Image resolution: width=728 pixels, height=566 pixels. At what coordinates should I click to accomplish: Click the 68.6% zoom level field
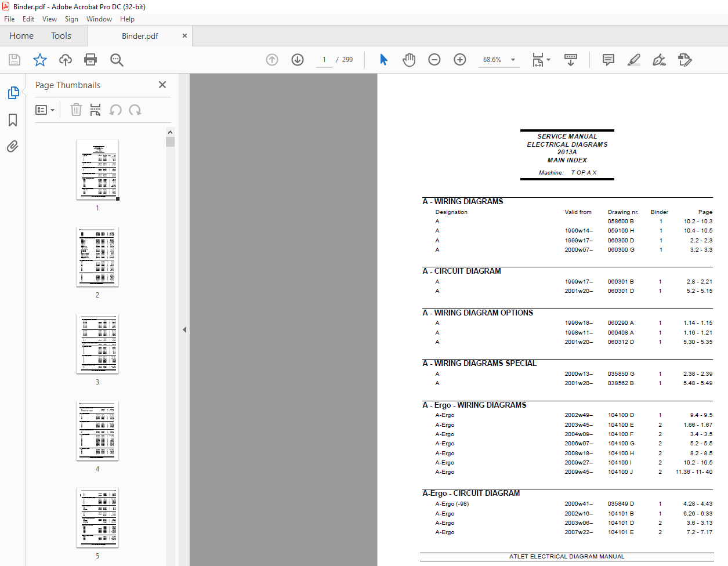coord(492,60)
